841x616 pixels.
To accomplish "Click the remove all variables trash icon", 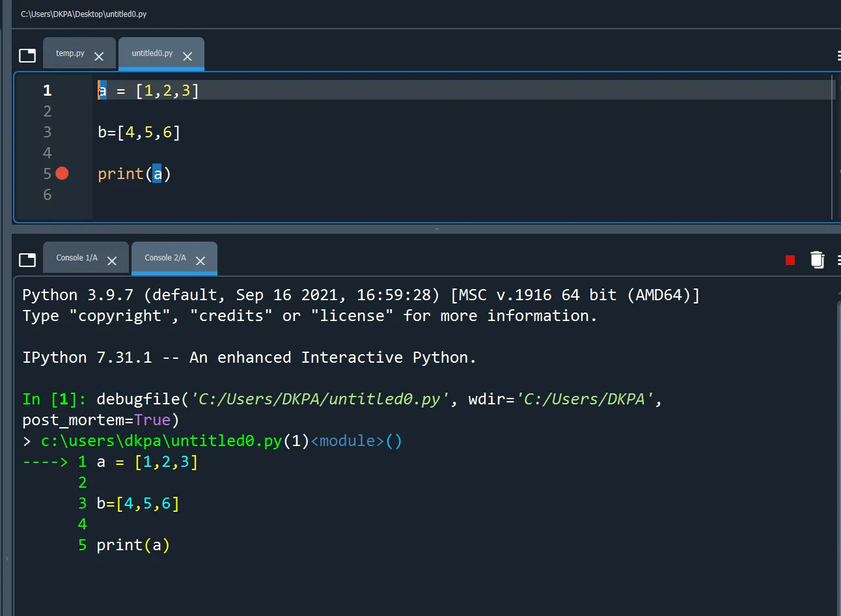I will coord(817,260).
